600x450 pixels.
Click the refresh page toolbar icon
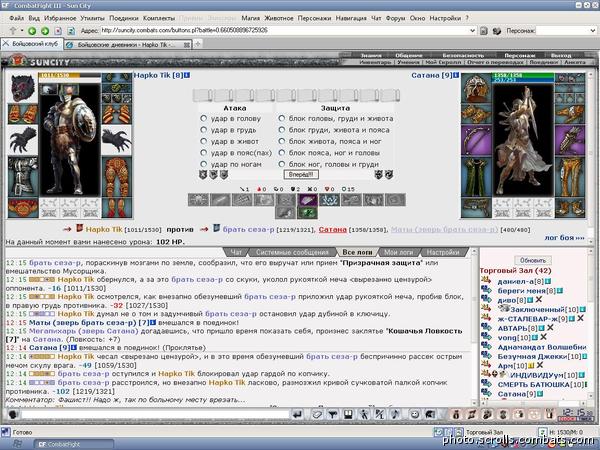point(71,31)
